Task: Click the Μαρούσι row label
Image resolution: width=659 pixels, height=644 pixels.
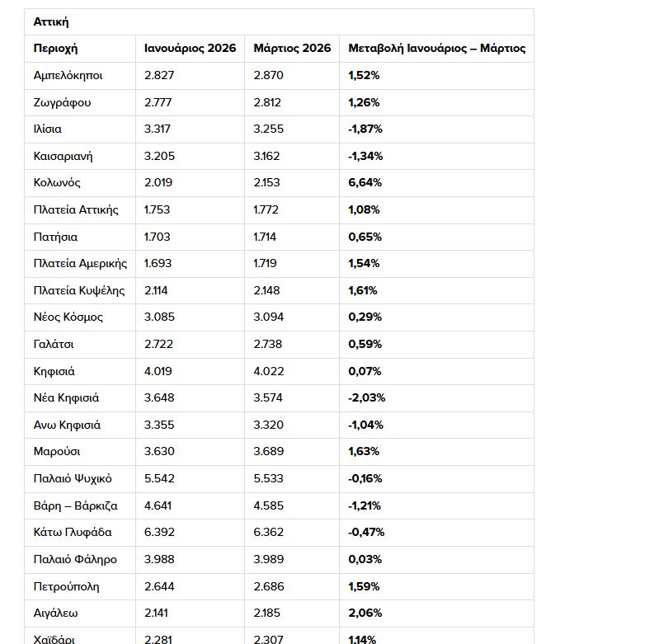Action: pos(57,451)
